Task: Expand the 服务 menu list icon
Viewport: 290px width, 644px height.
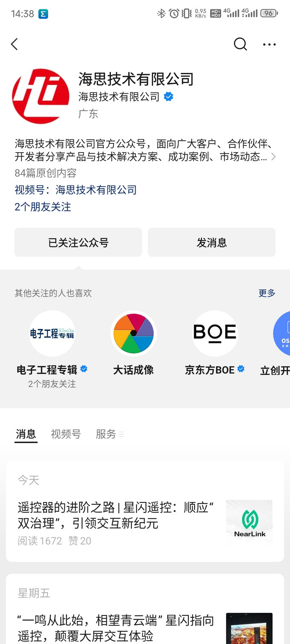Action: click(x=122, y=434)
